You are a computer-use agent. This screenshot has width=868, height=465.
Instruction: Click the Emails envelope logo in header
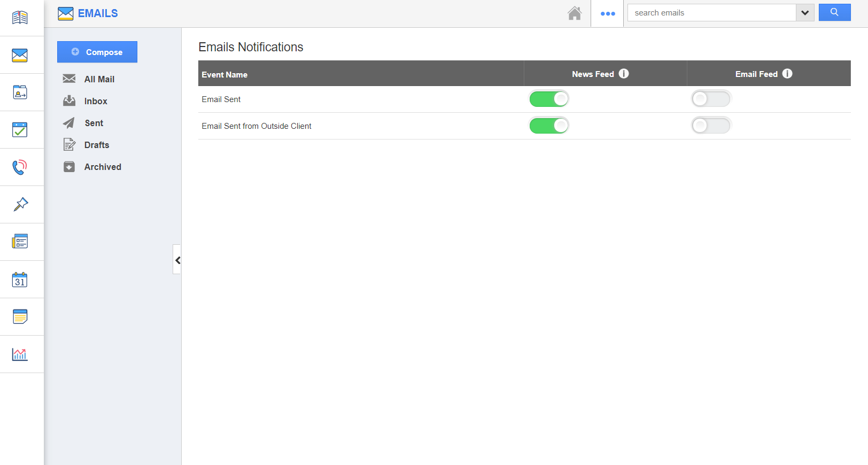(x=66, y=13)
